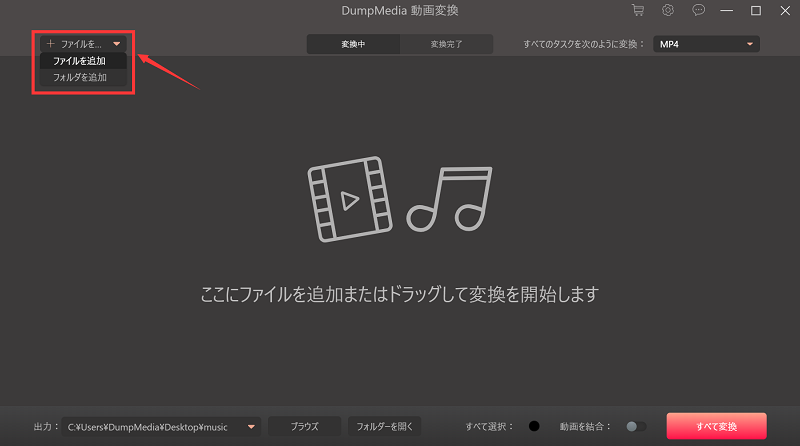Image resolution: width=800 pixels, height=446 pixels.
Task: Choose フォルダを追加 from the menu
Action: point(83,78)
